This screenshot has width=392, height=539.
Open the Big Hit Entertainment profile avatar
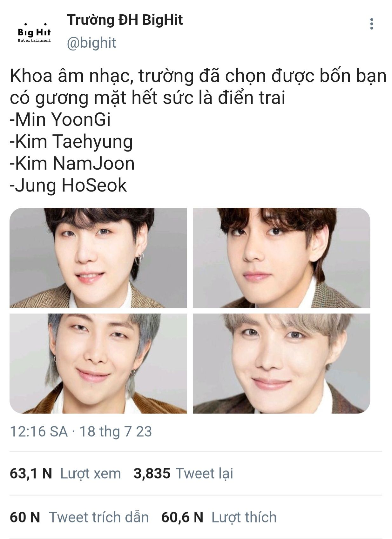coord(34,32)
